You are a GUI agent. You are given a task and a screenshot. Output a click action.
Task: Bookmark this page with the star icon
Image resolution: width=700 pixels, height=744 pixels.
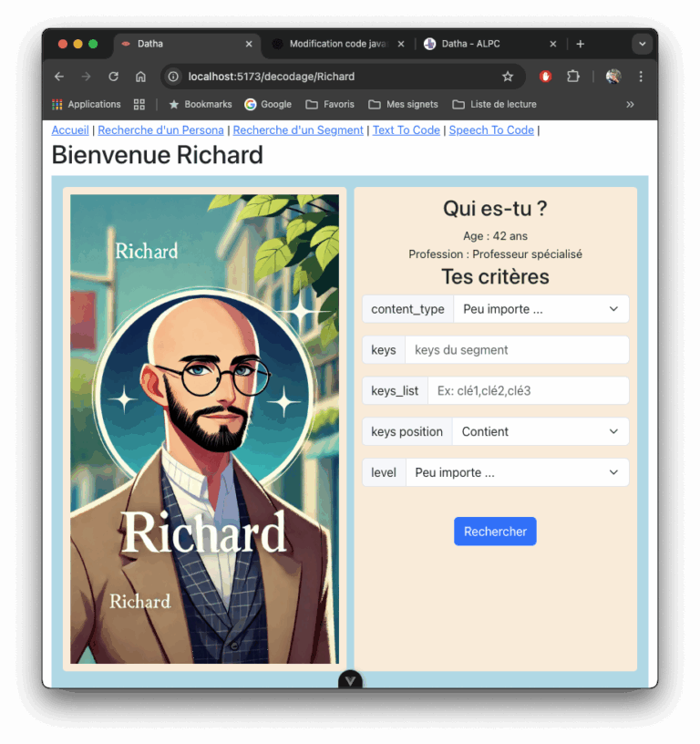tap(508, 77)
